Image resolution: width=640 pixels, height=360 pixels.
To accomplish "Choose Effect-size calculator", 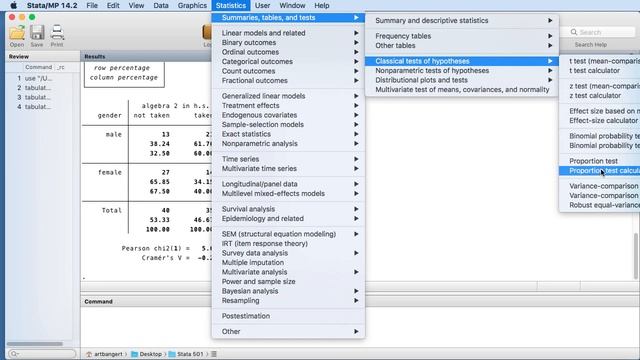I will 600,120.
